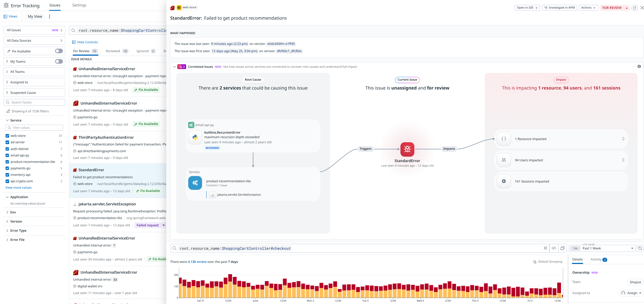
Task: Click the copy query icon in search bar
Action: (x=562, y=248)
